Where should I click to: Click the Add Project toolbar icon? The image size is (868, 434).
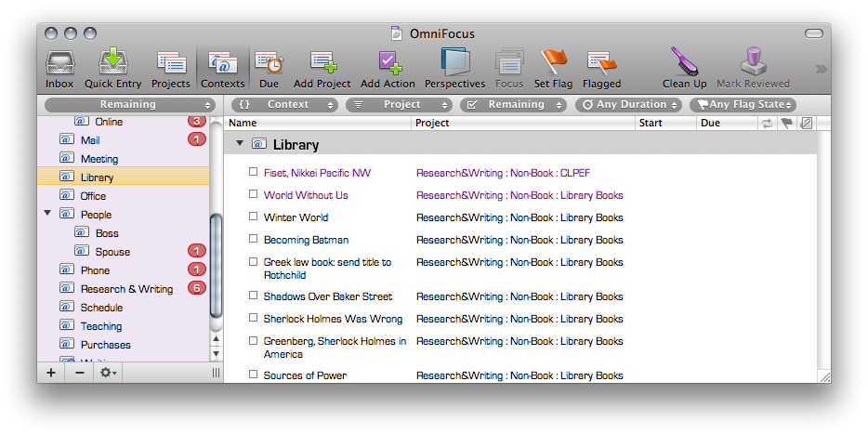[322, 62]
